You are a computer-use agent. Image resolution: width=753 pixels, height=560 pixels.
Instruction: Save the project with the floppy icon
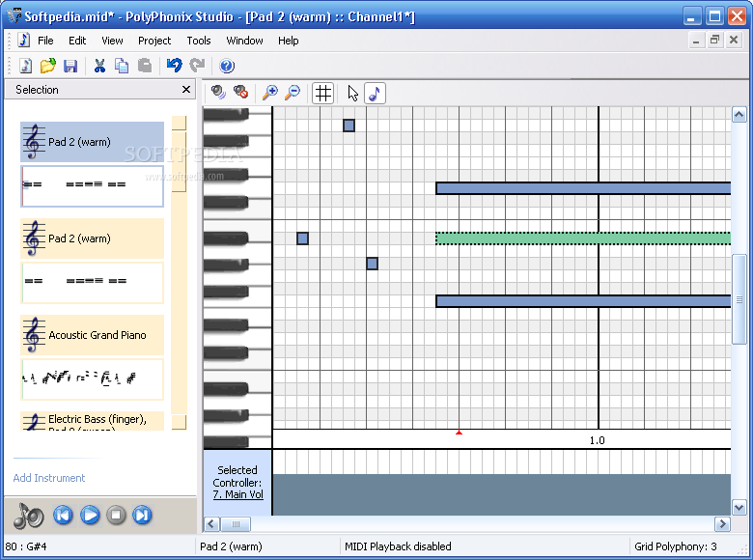[70, 66]
